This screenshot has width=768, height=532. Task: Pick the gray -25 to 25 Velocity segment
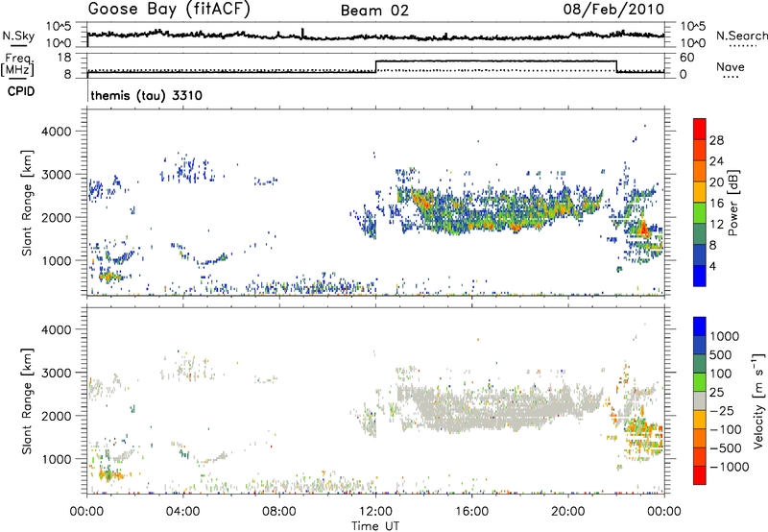pyautogui.click(x=700, y=400)
